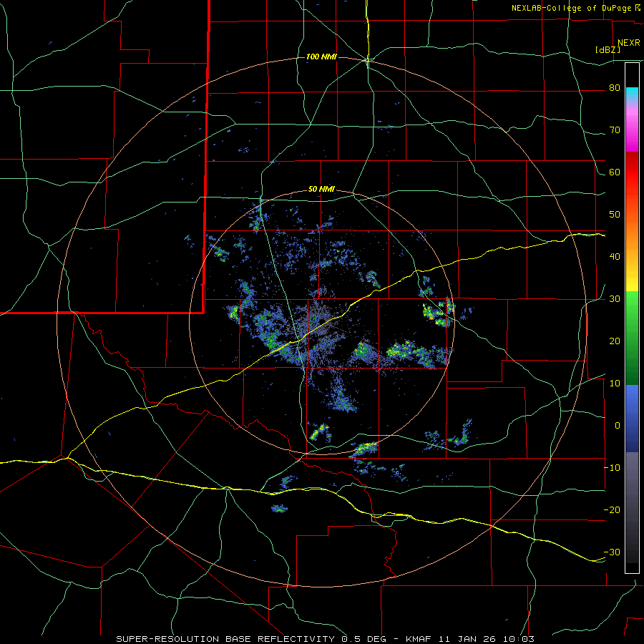
Task: Pick the cyan top segment of the color bar
Action: point(633,93)
